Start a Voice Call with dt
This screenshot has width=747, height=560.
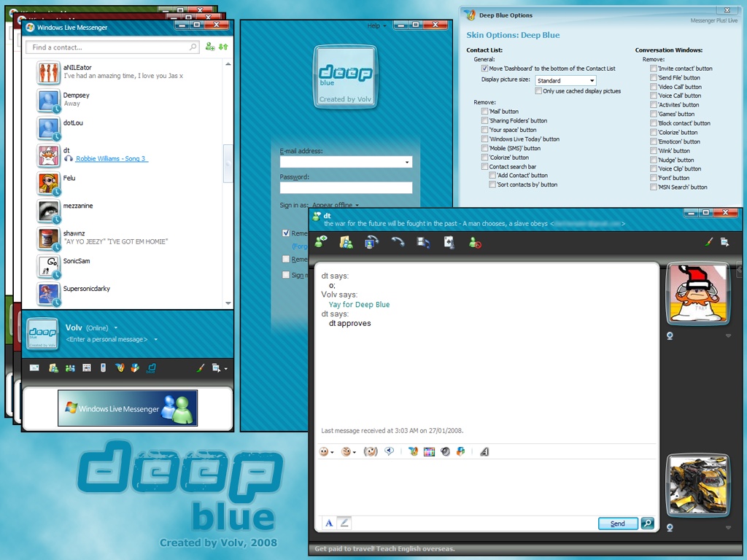(398, 242)
